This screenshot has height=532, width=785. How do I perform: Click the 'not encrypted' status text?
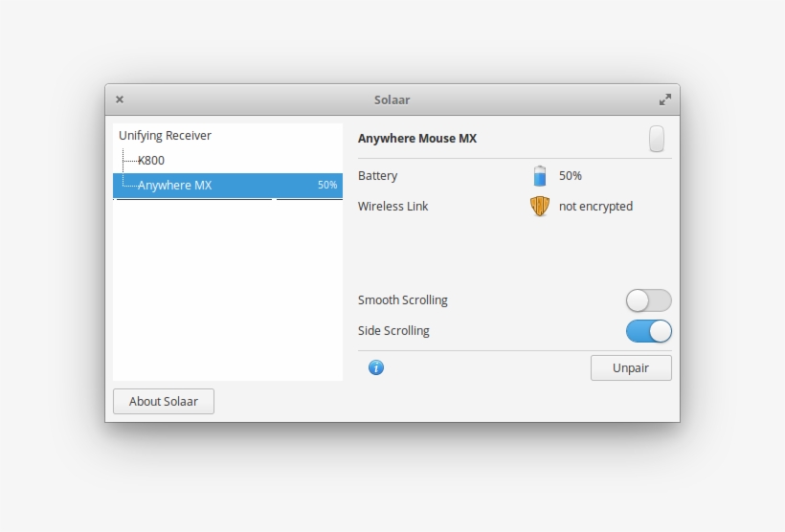tap(595, 207)
